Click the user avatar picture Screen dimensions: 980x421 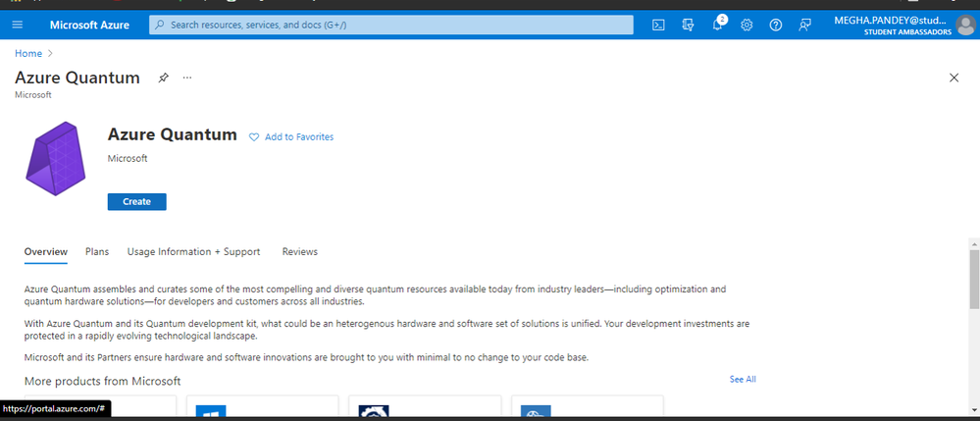coord(965,26)
